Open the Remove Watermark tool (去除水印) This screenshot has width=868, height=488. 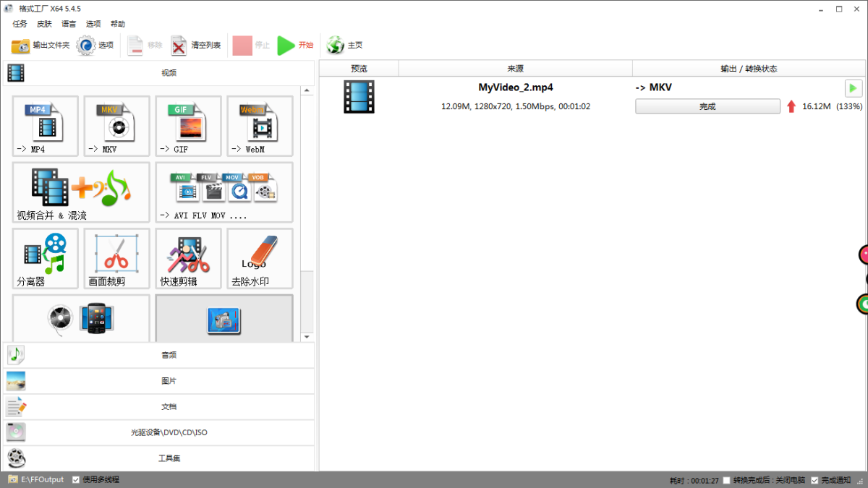260,258
